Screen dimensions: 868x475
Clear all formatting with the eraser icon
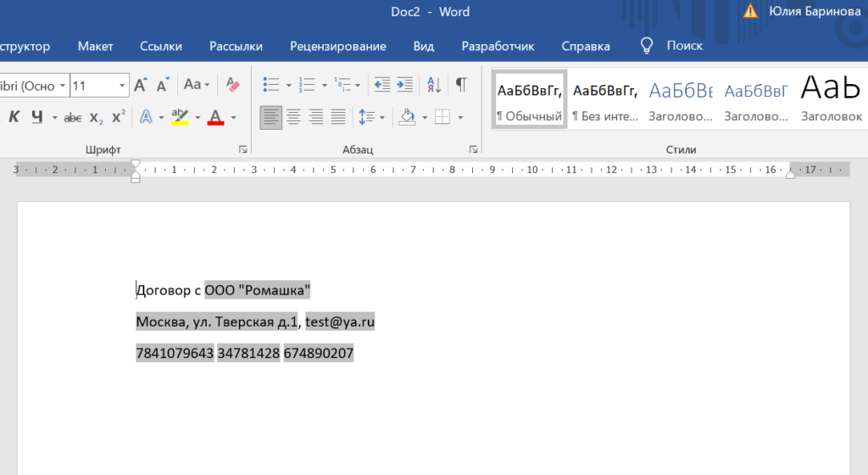(x=233, y=85)
